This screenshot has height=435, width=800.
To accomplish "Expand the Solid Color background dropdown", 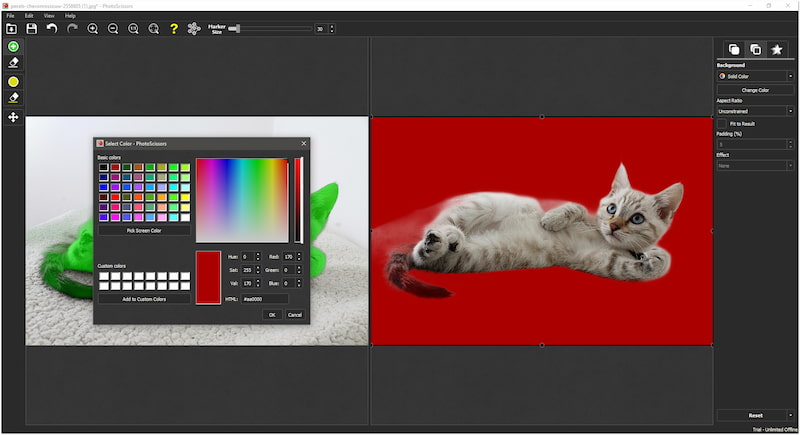I will point(755,76).
